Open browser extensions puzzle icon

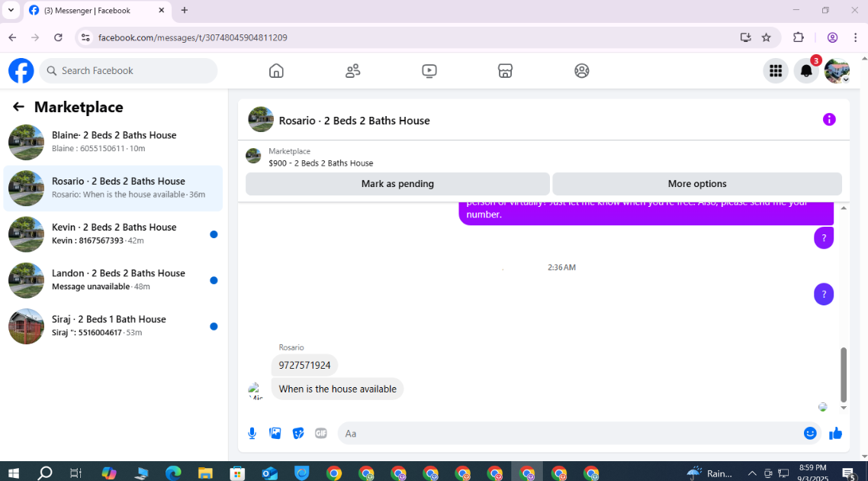pyautogui.click(x=799, y=37)
